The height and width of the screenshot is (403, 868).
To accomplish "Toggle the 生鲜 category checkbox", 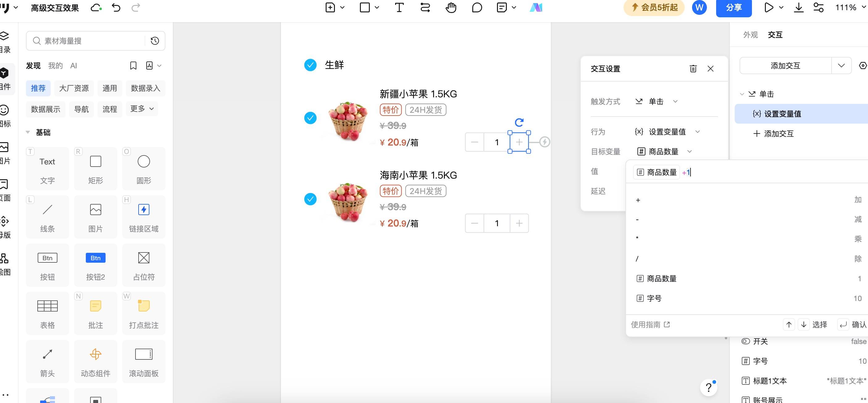I will coord(310,65).
